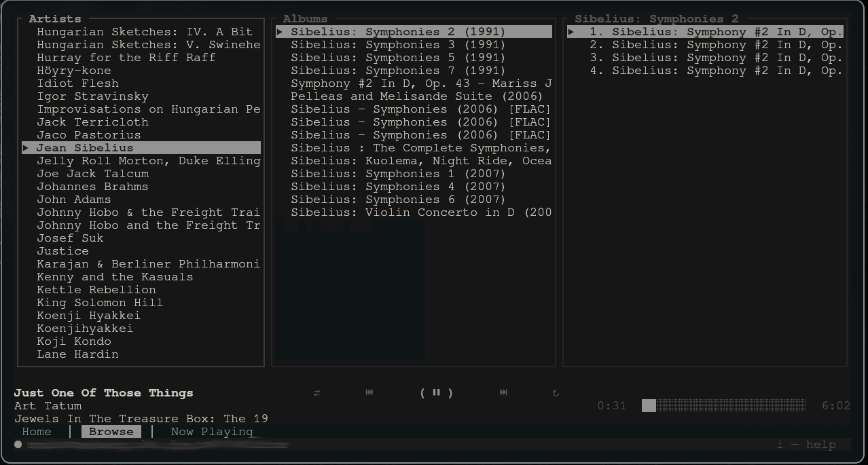Click the elapsed time 0:31
868x465 pixels.
[x=612, y=406]
